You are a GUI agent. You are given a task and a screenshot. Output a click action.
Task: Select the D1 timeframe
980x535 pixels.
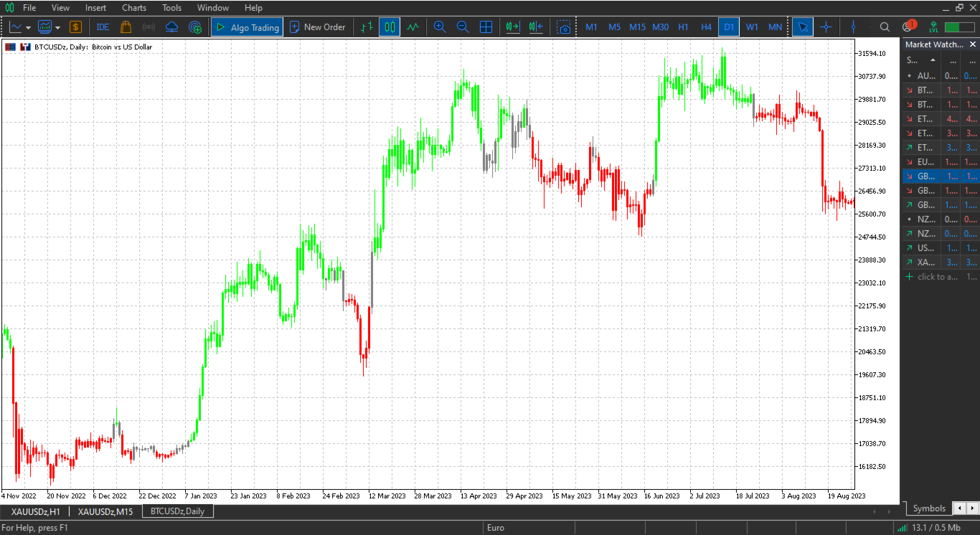[x=729, y=27]
